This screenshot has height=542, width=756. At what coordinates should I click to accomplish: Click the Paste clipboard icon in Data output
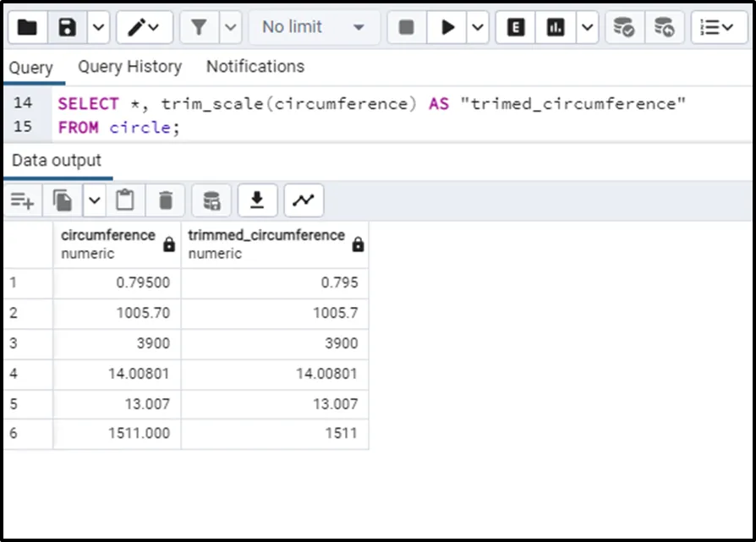[125, 200]
